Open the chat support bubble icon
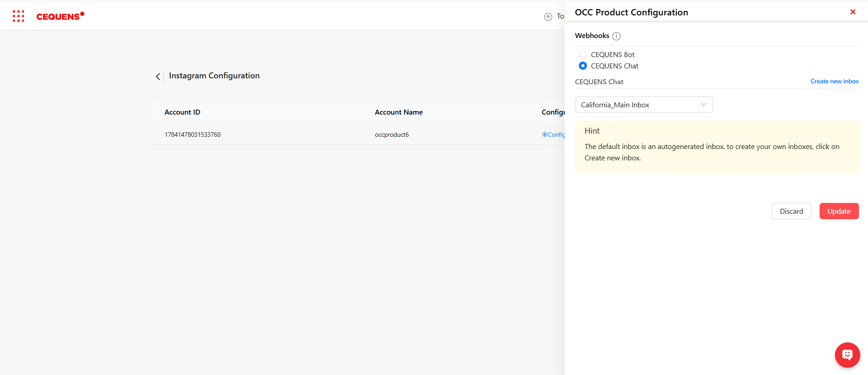This screenshot has height=375, width=868. [847, 355]
